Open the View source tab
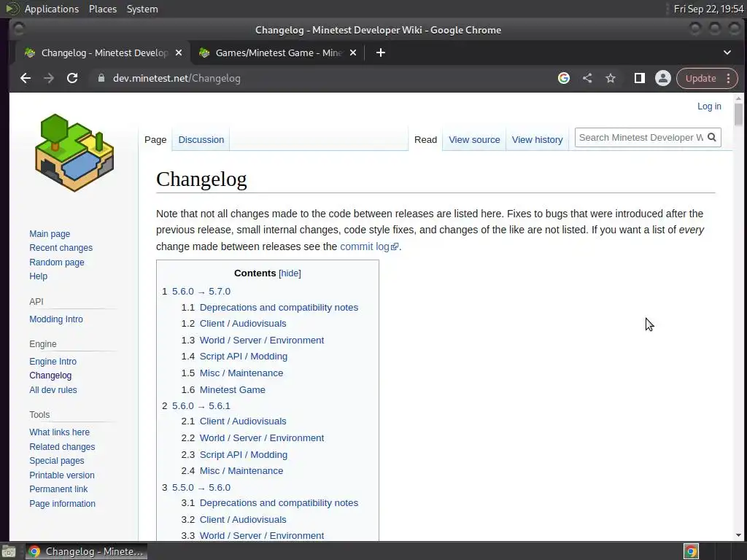747x560 pixels. [474, 139]
